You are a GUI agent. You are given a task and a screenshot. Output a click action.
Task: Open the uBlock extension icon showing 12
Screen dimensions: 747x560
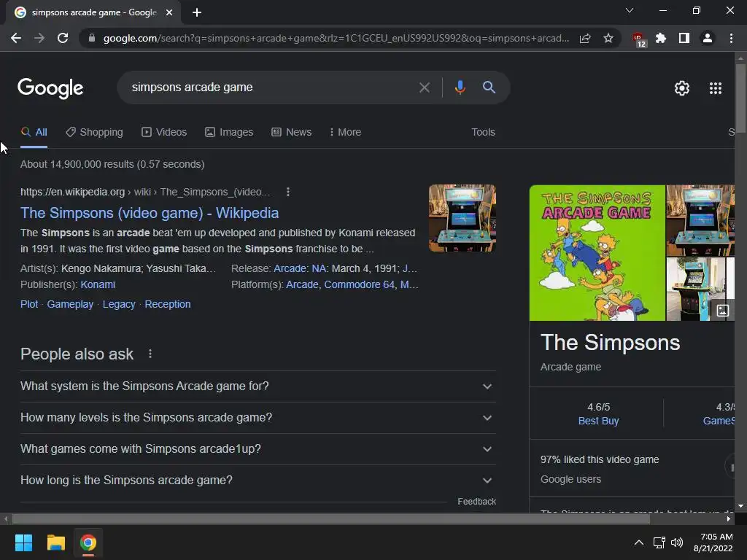638,39
